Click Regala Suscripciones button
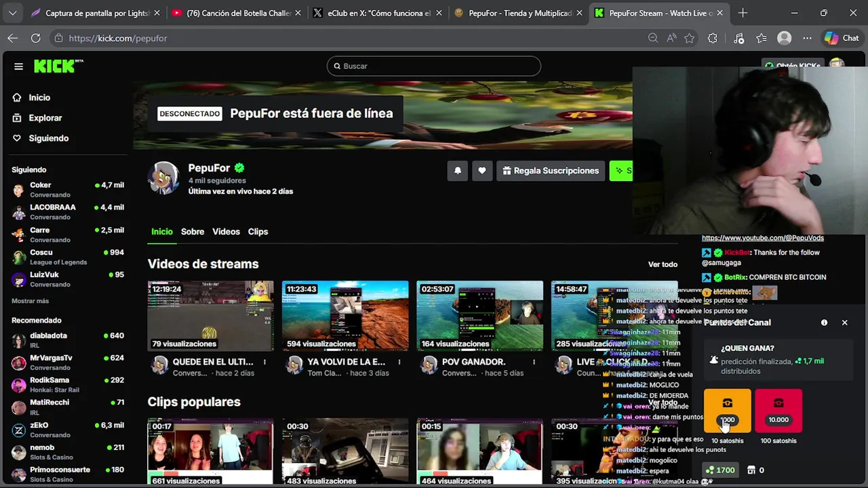868x488 pixels. (x=551, y=171)
